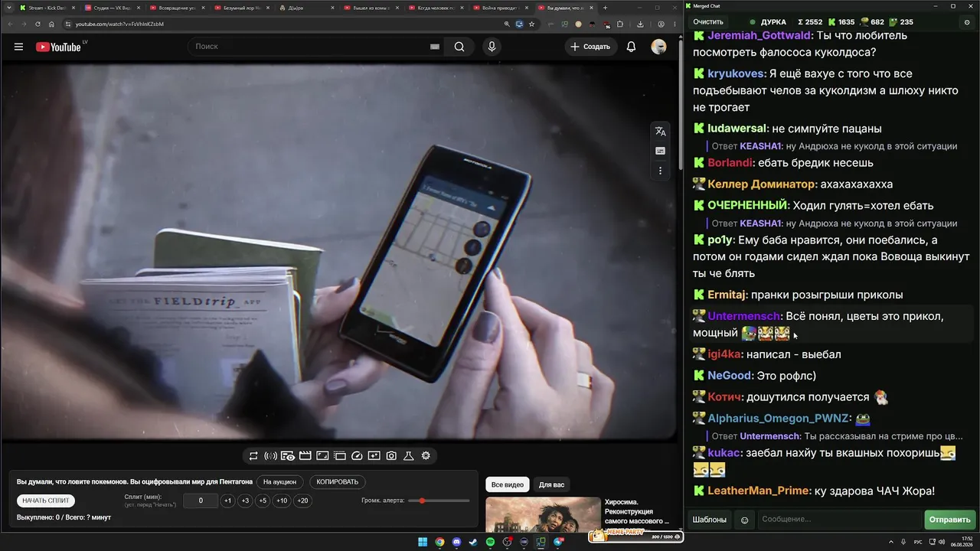
Task: Open Spotify from the taskbar
Action: tap(491, 542)
